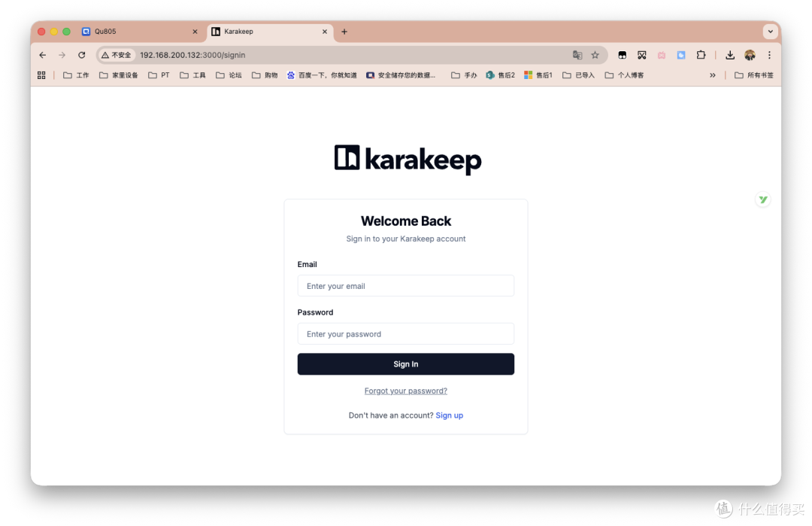
Task: Open the 购物 bookmarks folder
Action: coord(265,75)
